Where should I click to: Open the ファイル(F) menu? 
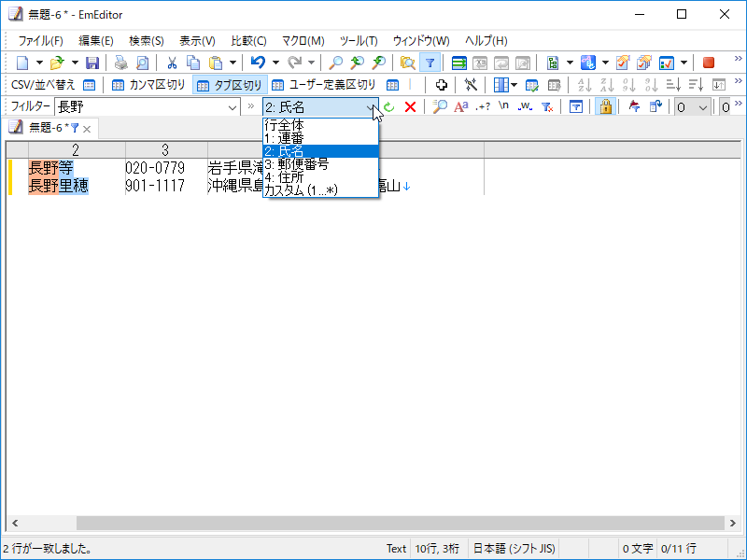click(x=40, y=41)
